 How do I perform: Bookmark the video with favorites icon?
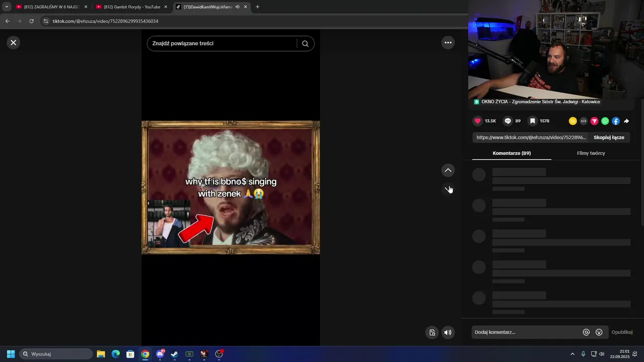click(x=532, y=121)
